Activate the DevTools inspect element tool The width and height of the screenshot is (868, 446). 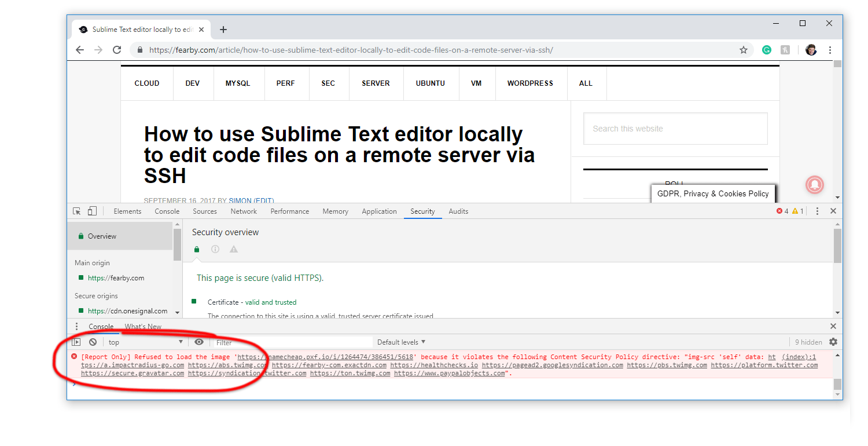click(77, 211)
